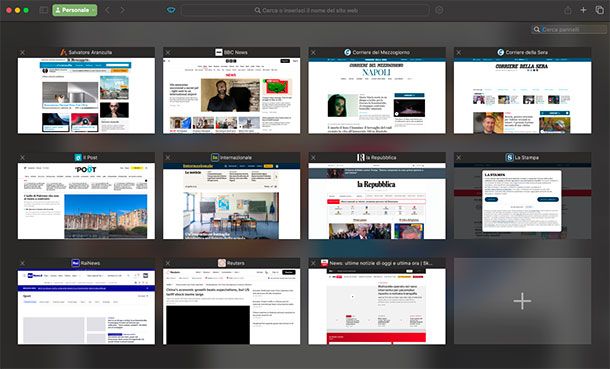This screenshot has width=610, height=369.
Task: Focus the address search field
Action: pyautogui.click(x=305, y=10)
